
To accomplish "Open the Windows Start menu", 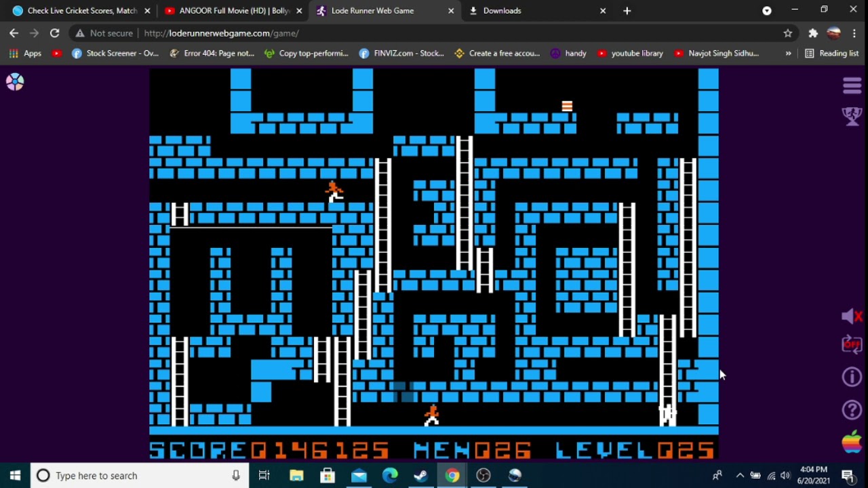I will 15,476.
